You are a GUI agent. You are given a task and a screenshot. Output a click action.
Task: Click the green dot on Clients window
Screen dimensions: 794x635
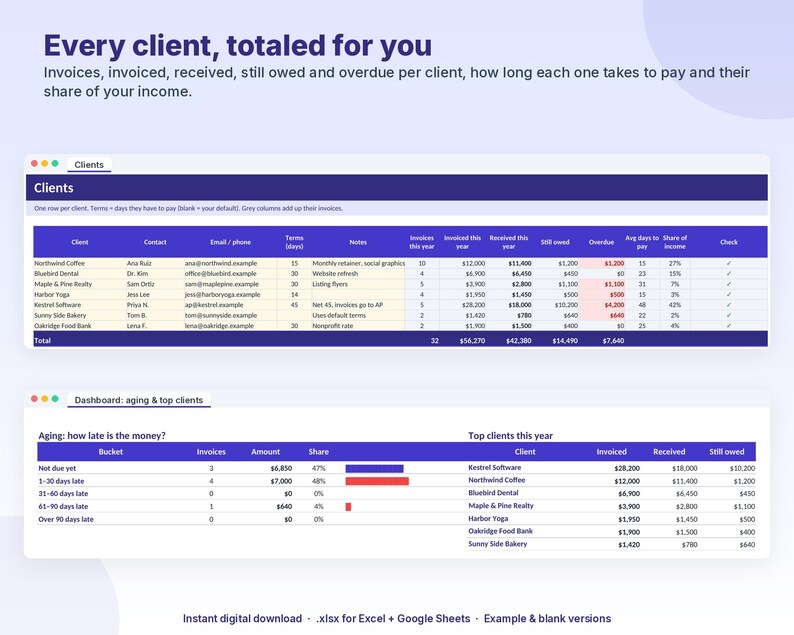click(55, 163)
